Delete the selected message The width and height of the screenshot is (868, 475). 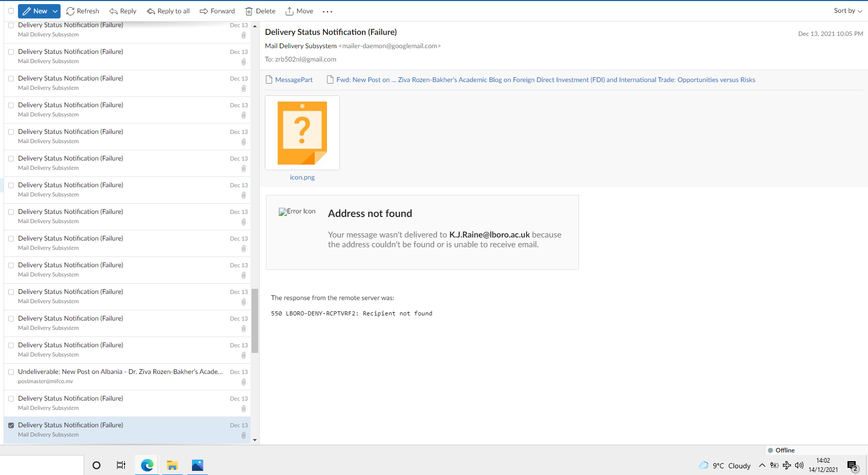(x=260, y=11)
